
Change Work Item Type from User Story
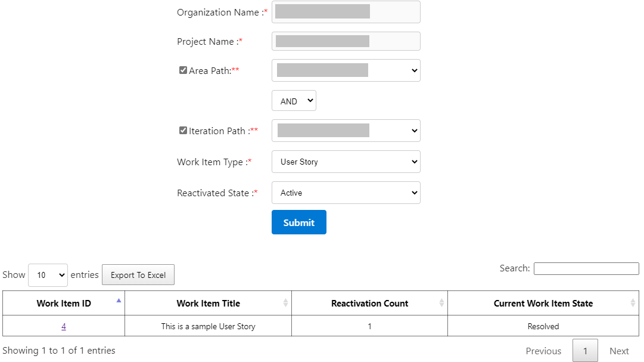[346, 162]
